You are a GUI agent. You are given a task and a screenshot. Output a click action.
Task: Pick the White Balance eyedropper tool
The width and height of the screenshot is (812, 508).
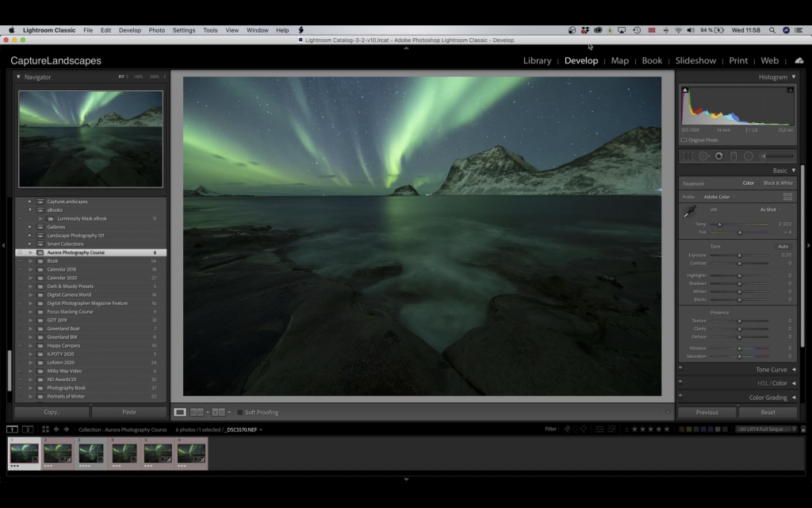[x=689, y=211]
